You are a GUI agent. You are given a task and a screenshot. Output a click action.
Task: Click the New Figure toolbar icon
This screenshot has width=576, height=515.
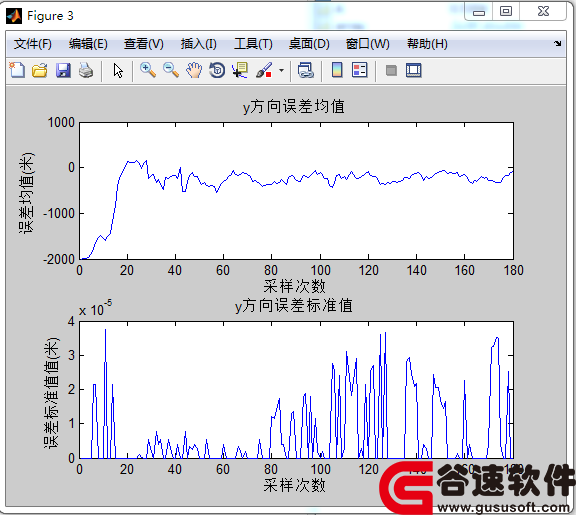point(17,70)
